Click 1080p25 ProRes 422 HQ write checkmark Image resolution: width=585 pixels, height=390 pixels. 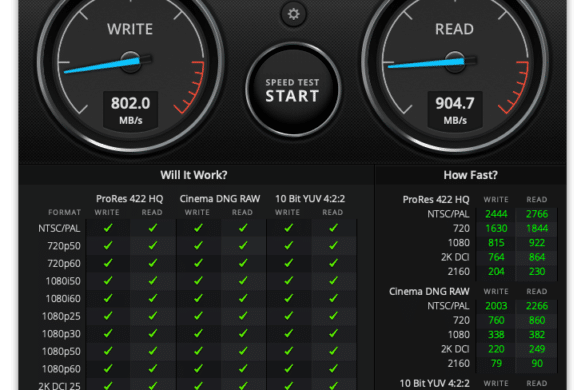[108, 315]
